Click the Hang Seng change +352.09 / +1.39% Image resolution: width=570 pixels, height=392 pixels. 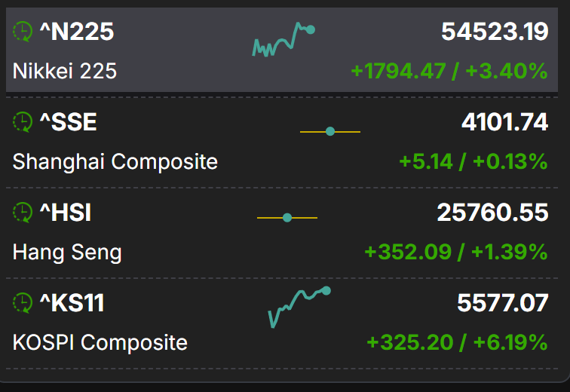pyautogui.click(x=455, y=252)
